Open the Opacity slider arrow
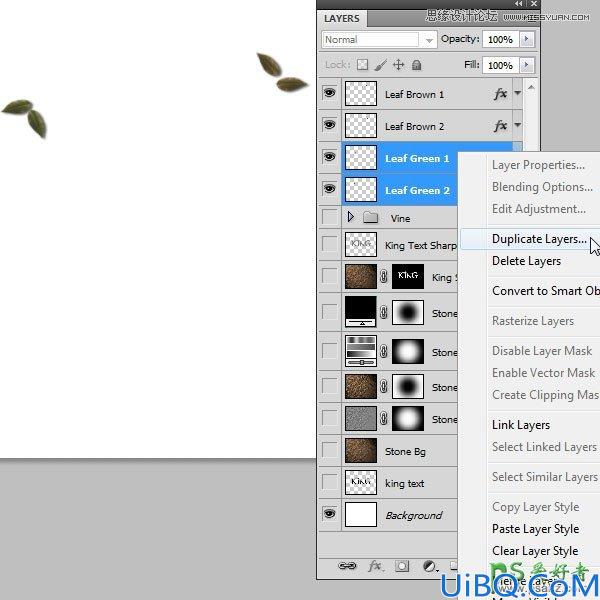 527,39
